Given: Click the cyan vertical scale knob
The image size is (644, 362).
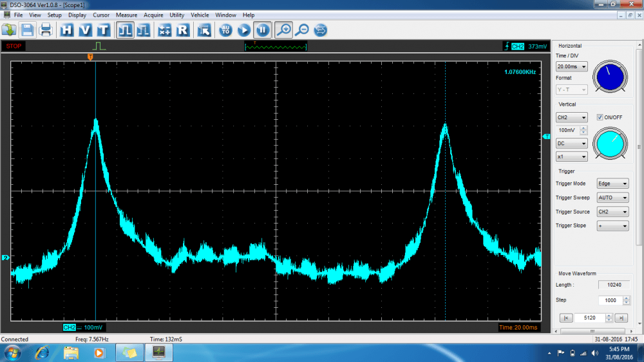Looking at the screenshot, I should (x=609, y=143).
